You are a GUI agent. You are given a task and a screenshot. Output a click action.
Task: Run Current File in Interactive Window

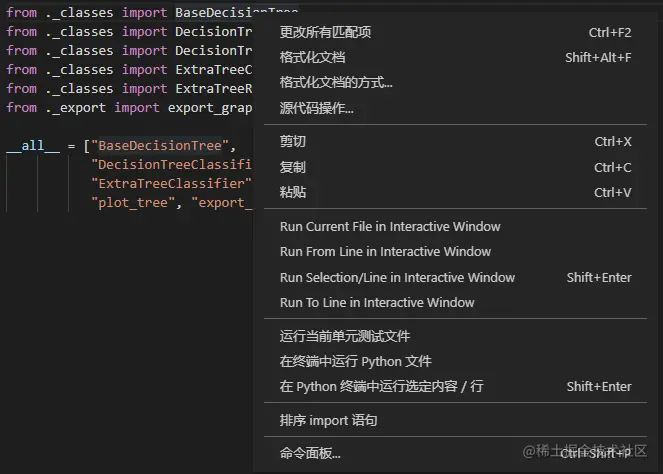(455, 227)
